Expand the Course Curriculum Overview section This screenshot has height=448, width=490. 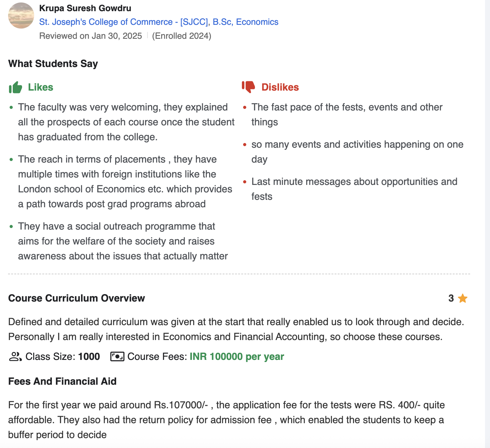77,298
